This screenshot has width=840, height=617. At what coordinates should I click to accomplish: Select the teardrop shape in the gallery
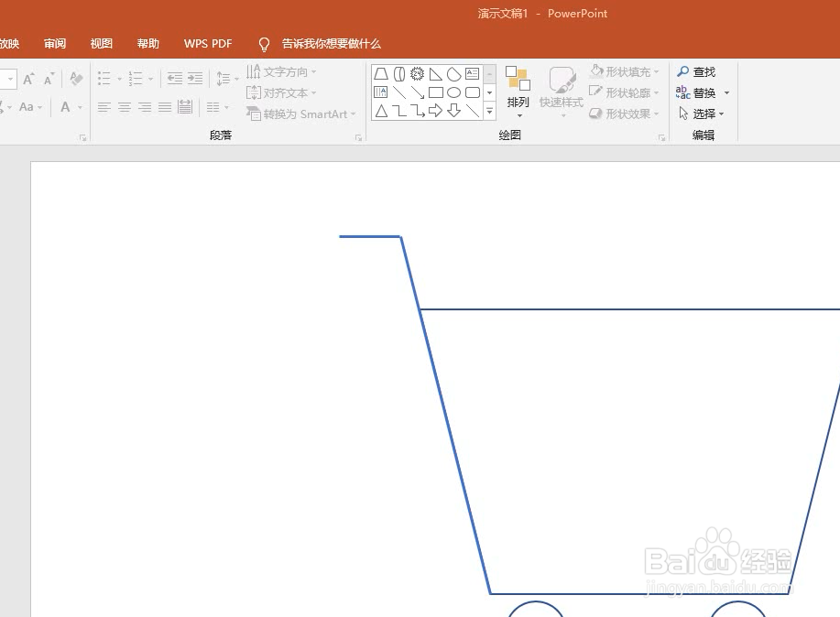(x=453, y=73)
